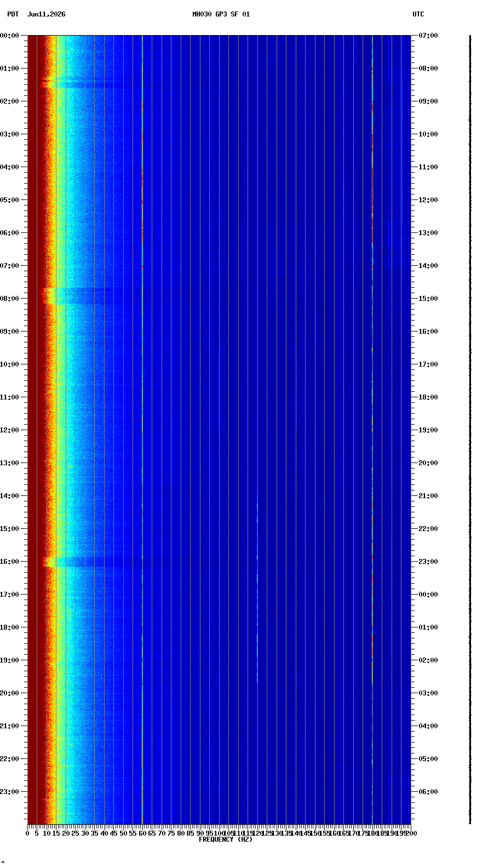
Task: Select the FREQUENCY (HZ) axis title
Action: [x=226, y=840]
